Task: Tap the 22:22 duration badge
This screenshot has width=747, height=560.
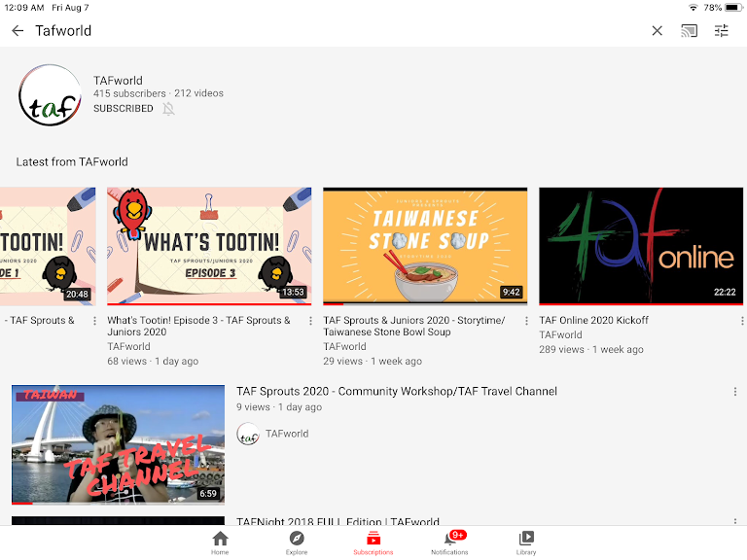Action: pos(725,292)
